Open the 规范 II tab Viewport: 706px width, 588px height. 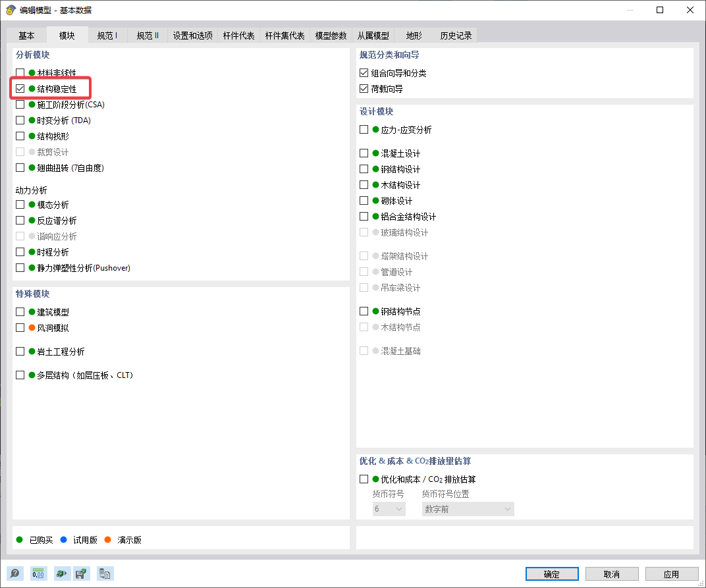(x=148, y=35)
